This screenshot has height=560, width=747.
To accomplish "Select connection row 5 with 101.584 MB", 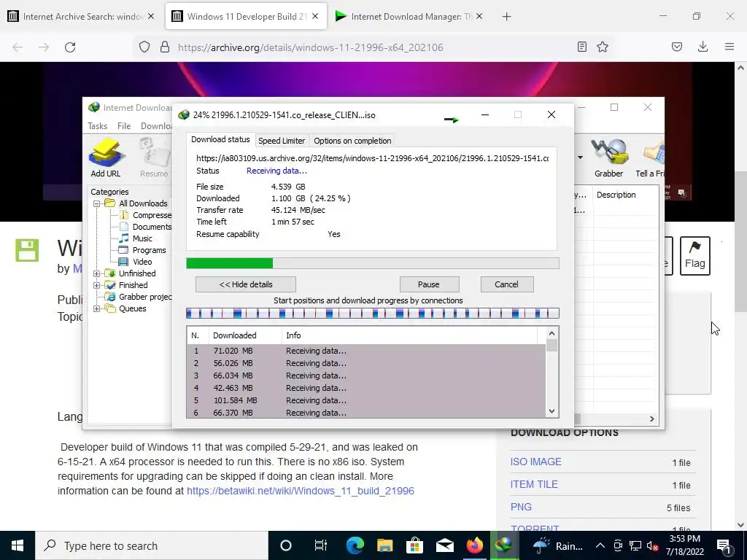I will pos(366,400).
